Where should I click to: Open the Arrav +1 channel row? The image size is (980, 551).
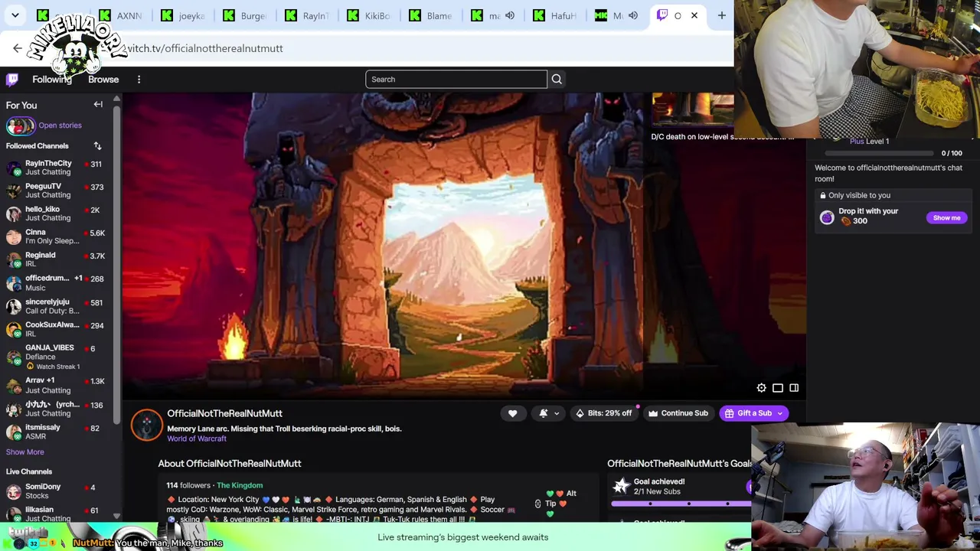coord(58,386)
